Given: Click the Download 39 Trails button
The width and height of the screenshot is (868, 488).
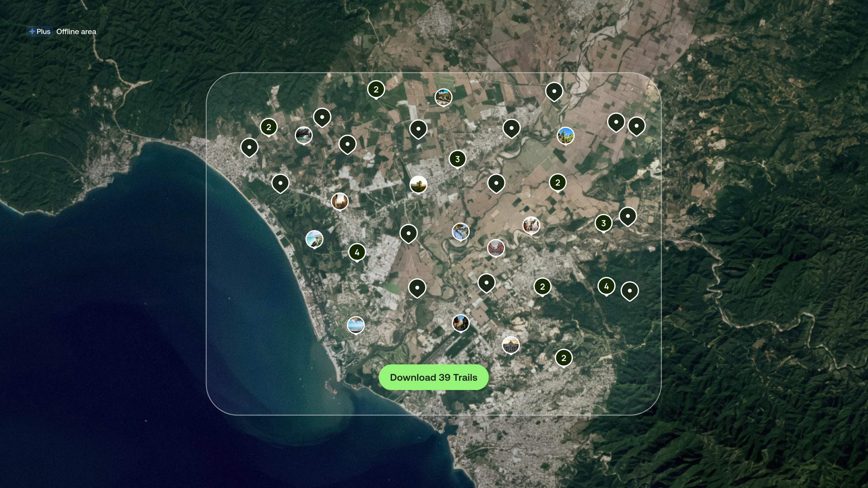Looking at the screenshot, I should pyautogui.click(x=434, y=377).
